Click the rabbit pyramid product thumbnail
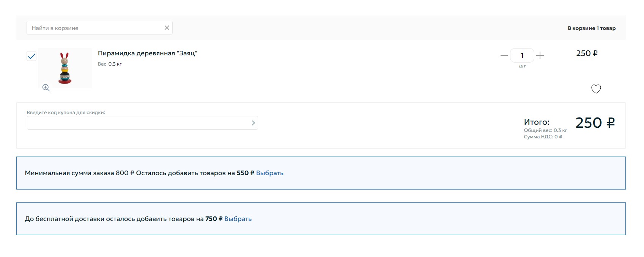Screen dimensions: 644x257 pyautogui.click(x=65, y=67)
